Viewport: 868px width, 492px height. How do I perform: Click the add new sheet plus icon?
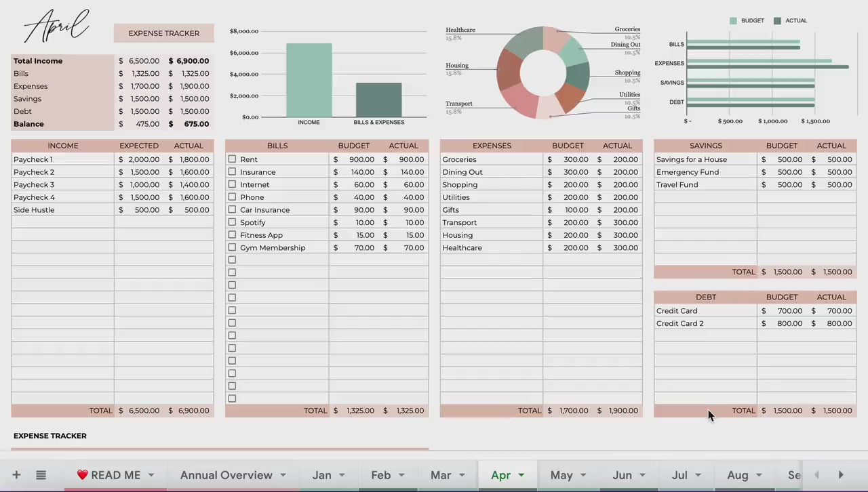[x=16, y=475]
